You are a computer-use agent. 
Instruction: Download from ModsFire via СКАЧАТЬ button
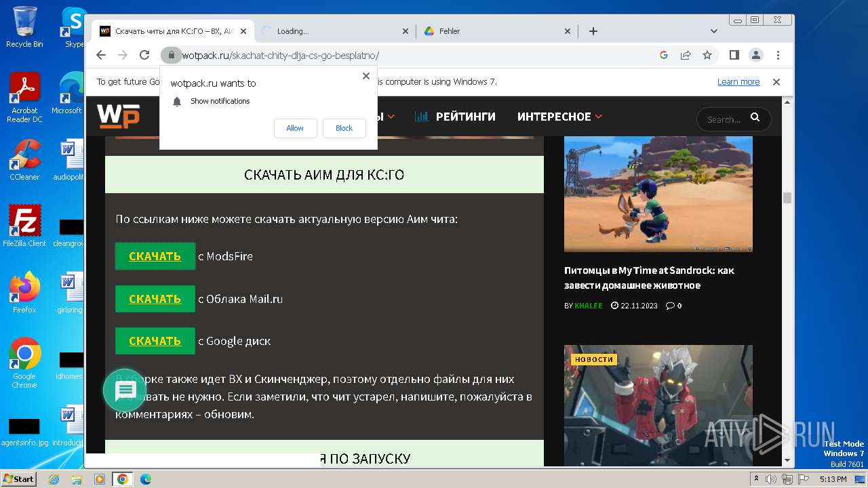[155, 256]
